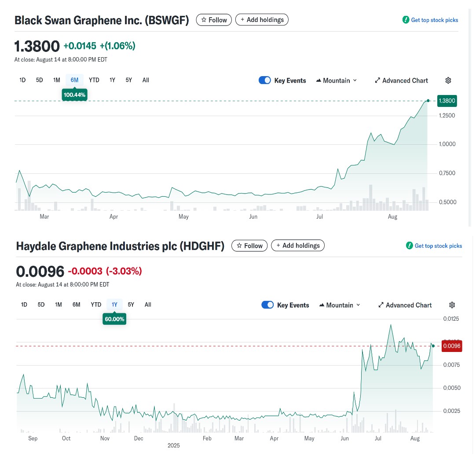Click the 0.0096 price label on HDGHF chart
The width and height of the screenshot is (476, 458).
[452, 346]
